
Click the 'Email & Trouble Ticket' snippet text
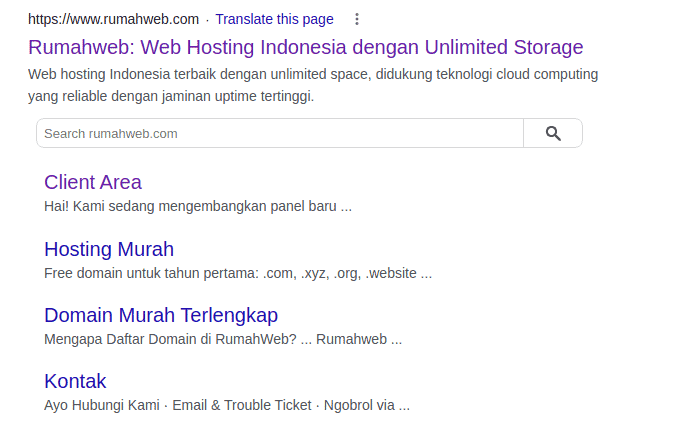[x=242, y=405]
